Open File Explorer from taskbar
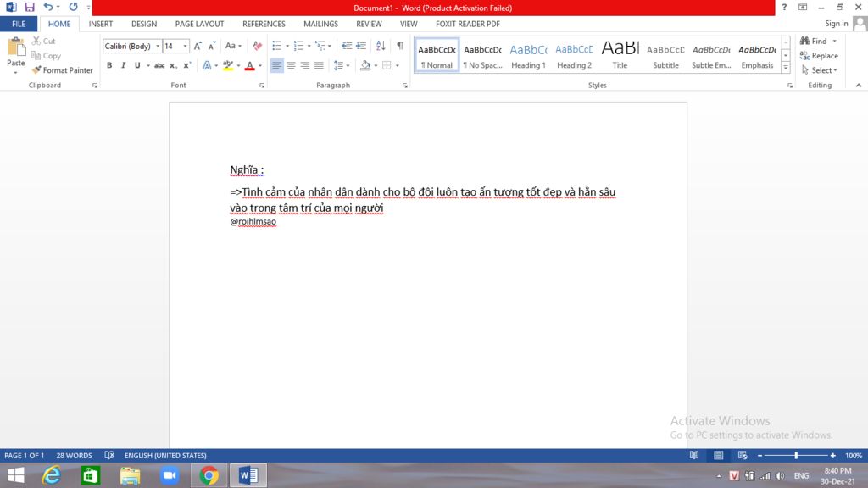Viewport: 868px width, 488px height. (x=130, y=475)
